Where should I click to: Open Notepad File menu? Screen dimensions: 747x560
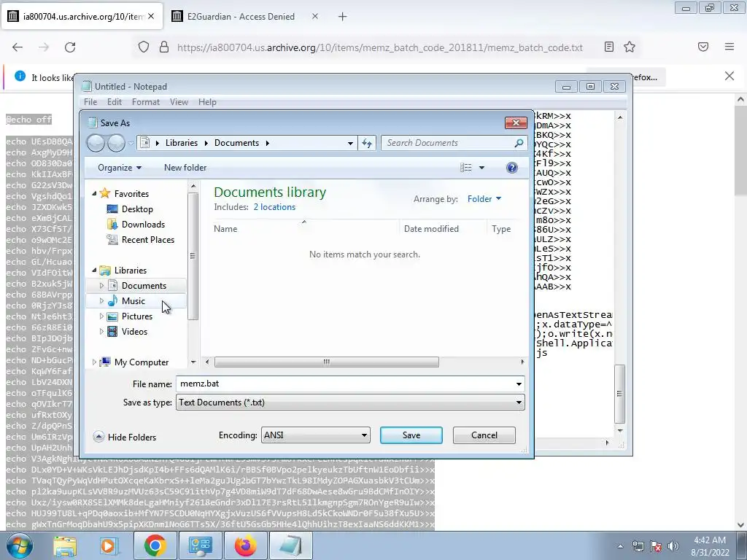point(90,102)
